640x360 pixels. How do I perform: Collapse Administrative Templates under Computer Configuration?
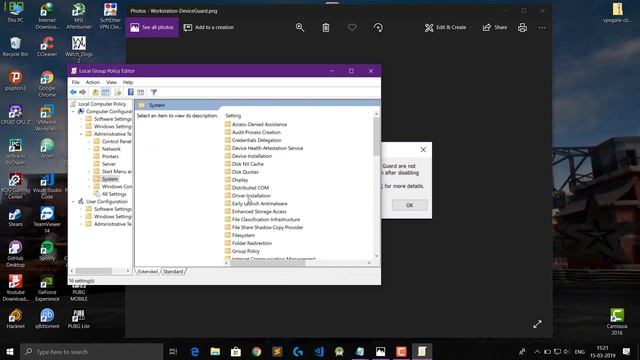(x=81, y=134)
